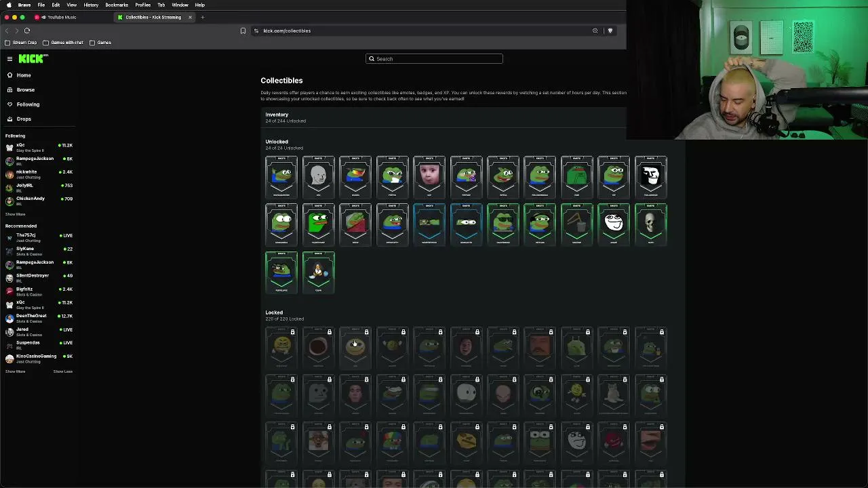868x488 pixels.
Task: Open the Games with chat bookmarks folder
Action: (63, 43)
